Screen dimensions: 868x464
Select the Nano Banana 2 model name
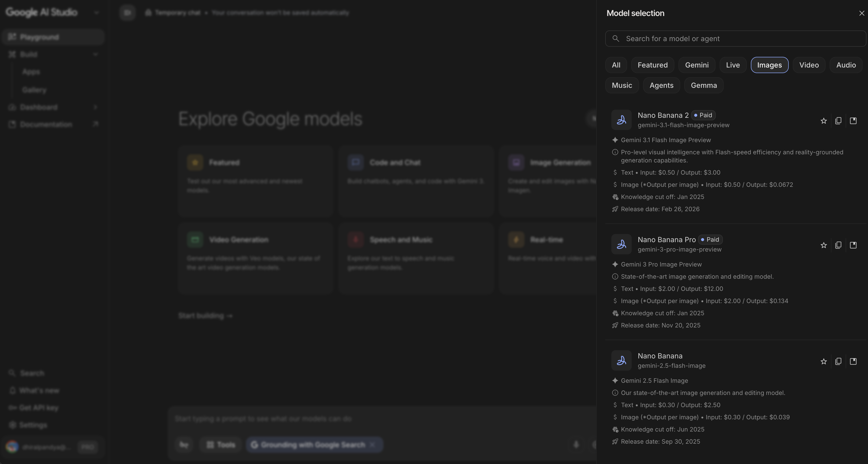663,115
